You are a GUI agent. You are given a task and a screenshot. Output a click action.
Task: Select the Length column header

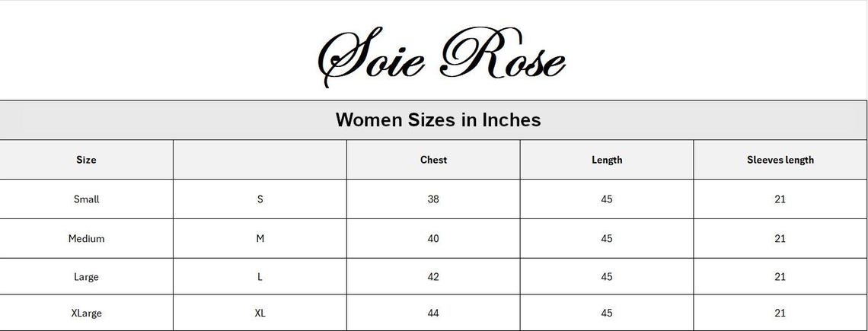click(607, 160)
